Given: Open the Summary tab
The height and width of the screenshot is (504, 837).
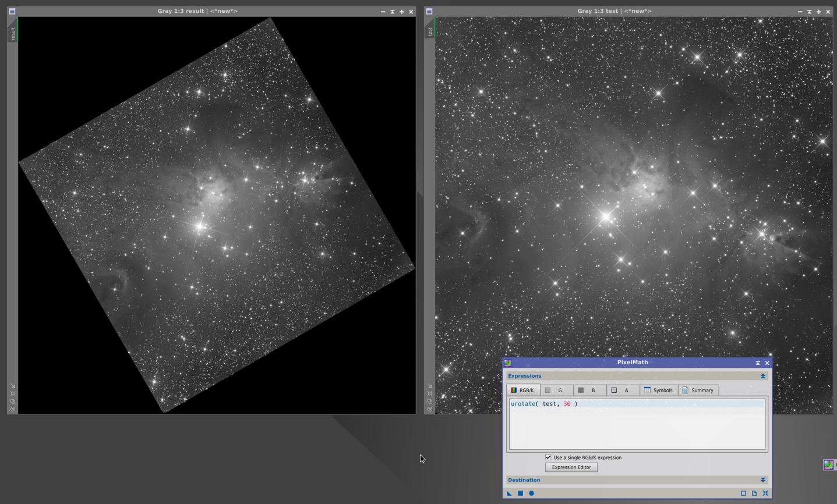Looking at the screenshot, I should [x=698, y=390].
